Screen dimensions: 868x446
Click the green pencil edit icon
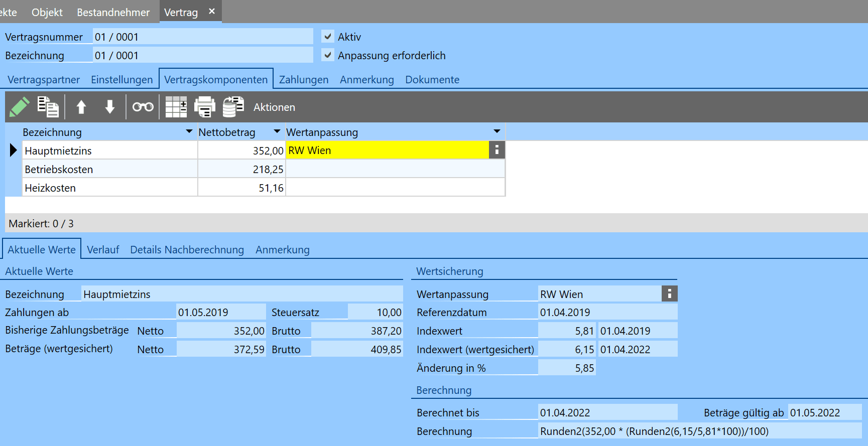click(x=19, y=107)
